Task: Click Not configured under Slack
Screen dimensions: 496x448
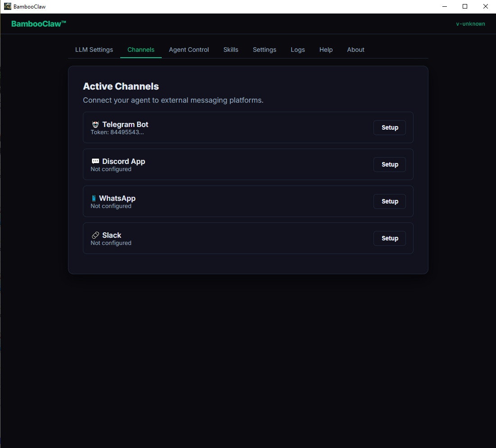Action: tap(111, 243)
